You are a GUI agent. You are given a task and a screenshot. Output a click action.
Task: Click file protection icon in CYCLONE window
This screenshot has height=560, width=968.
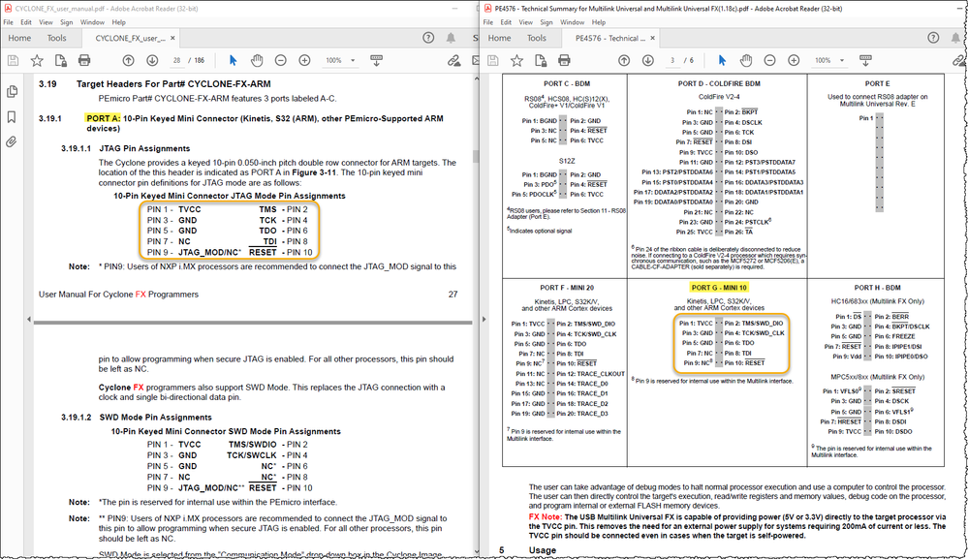pos(60,60)
